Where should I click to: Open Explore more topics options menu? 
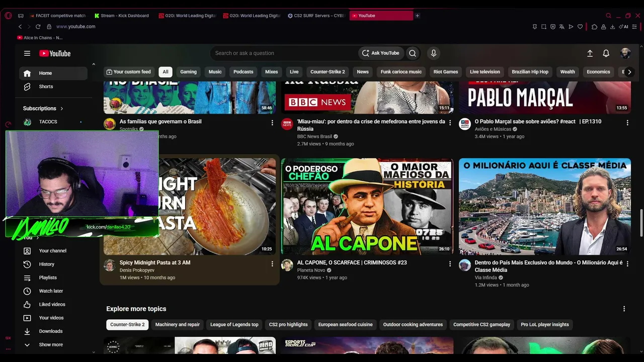pos(624,309)
